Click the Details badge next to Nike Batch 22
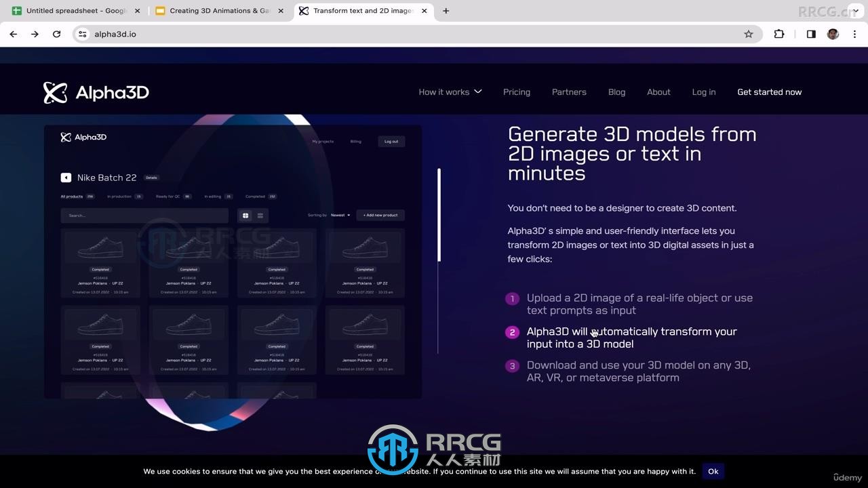Image resolution: width=868 pixels, height=488 pixels. click(x=151, y=178)
